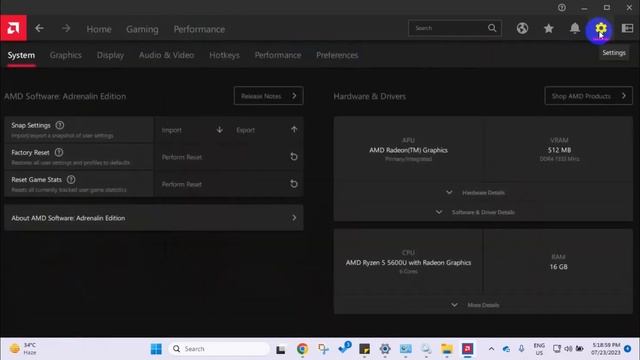Click Export snapshot button
Screen dimensions: 640x360
coord(267,130)
